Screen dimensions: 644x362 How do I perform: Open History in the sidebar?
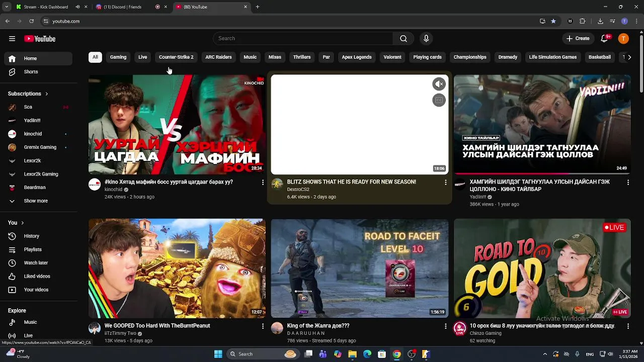coord(38,236)
